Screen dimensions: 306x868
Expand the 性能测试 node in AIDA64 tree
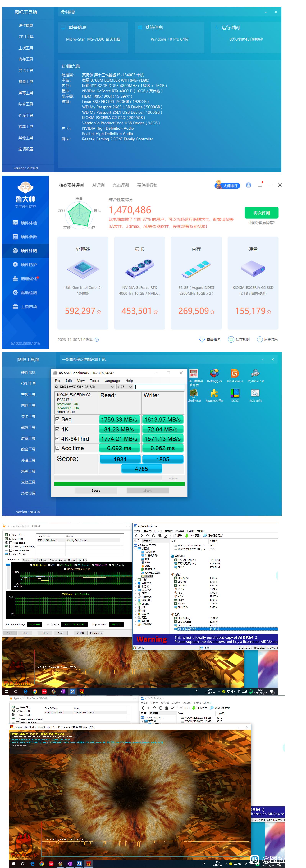pyautogui.click(x=136, y=624)
